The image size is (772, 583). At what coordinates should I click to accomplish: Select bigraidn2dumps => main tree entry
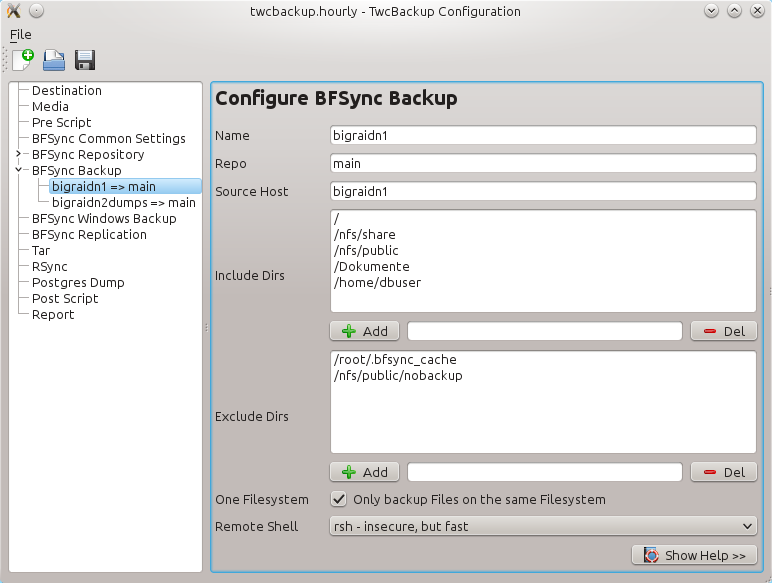124,202
